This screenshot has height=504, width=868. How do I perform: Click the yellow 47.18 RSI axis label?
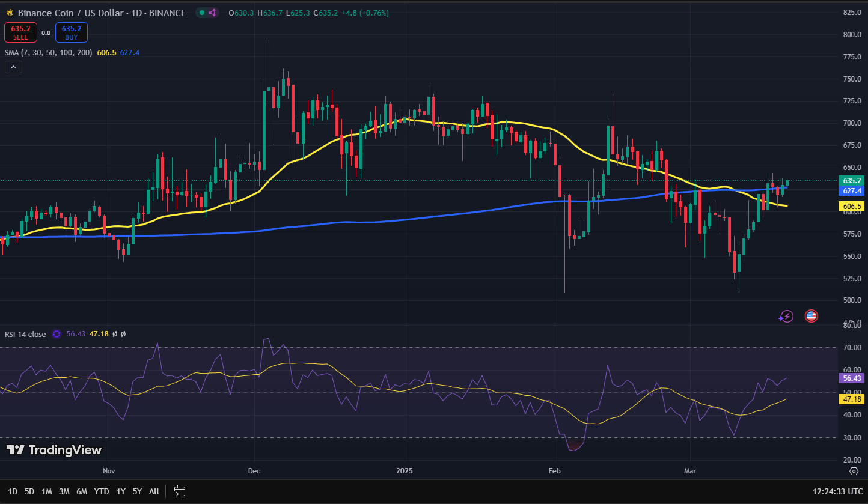[x=851, y=399]
